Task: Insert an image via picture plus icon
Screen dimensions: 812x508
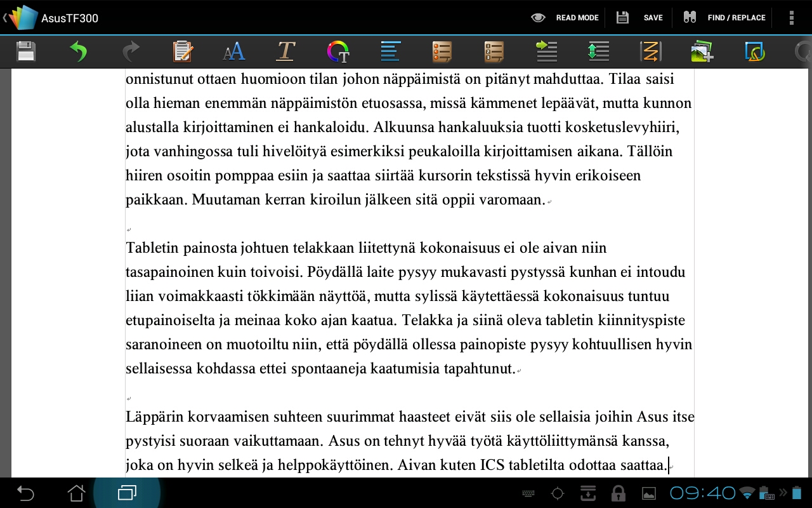Action: click(x=702, y=51)
